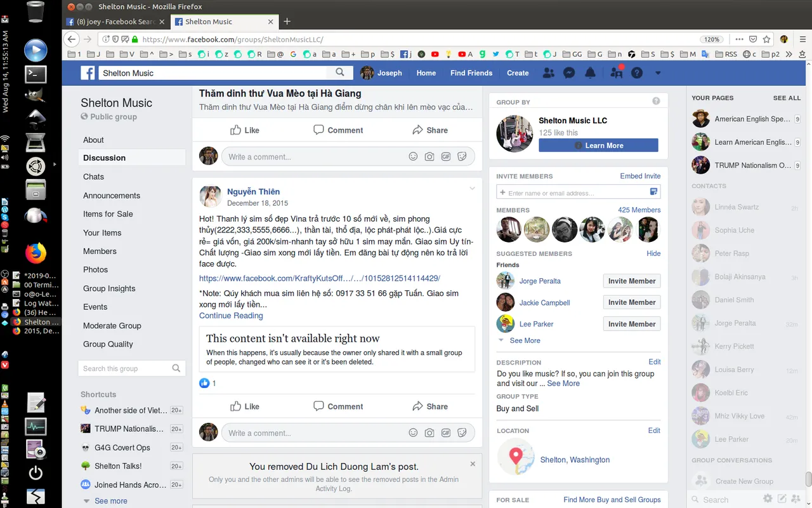Click the search icon in group search box
The image size is (812, 508).
click(x=176, y=368)
